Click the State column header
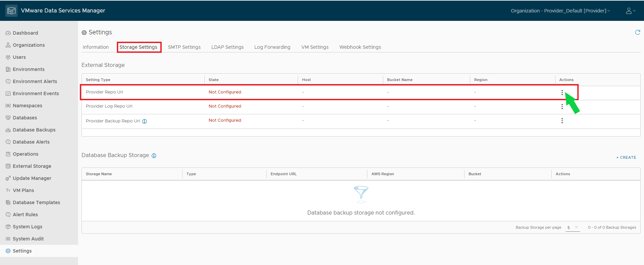This screenshot has height=265, width=644. [214, 80]
